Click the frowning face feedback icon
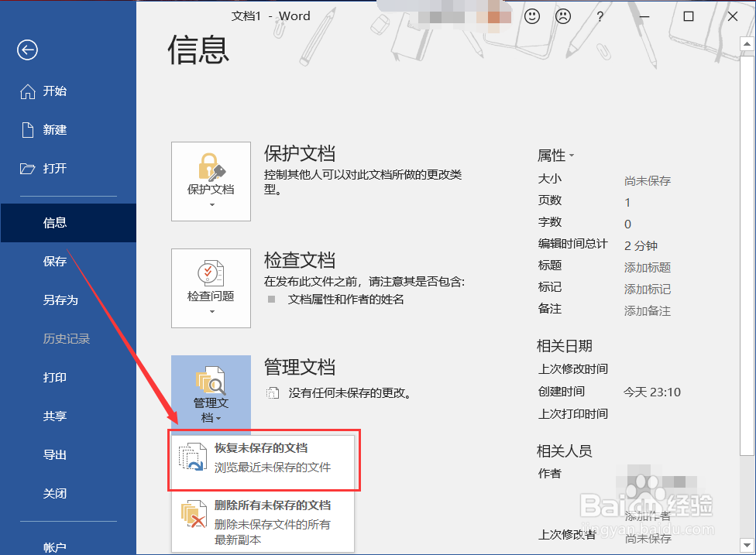756x555 pixels. (562, 15)
